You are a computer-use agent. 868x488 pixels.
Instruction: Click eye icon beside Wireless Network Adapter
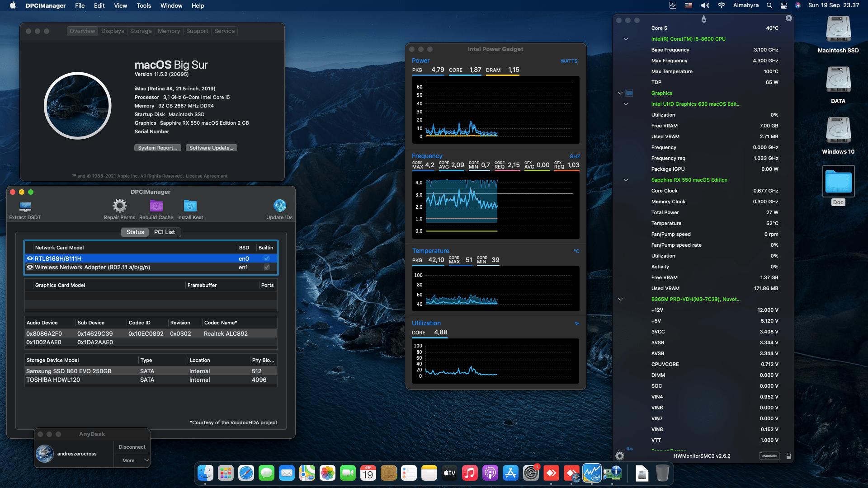click(x=30, y=267)
